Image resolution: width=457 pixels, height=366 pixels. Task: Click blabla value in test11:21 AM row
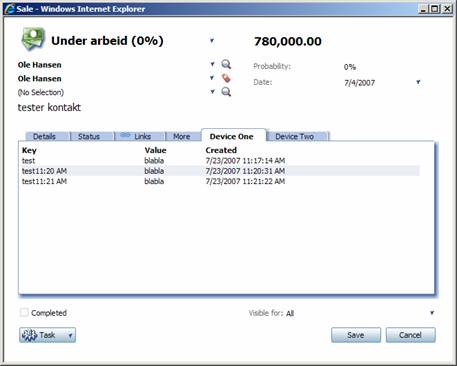[x=154, y=181]
